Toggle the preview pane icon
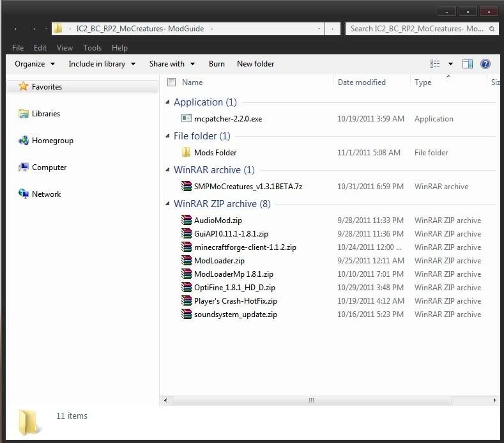 click(468, 64)
